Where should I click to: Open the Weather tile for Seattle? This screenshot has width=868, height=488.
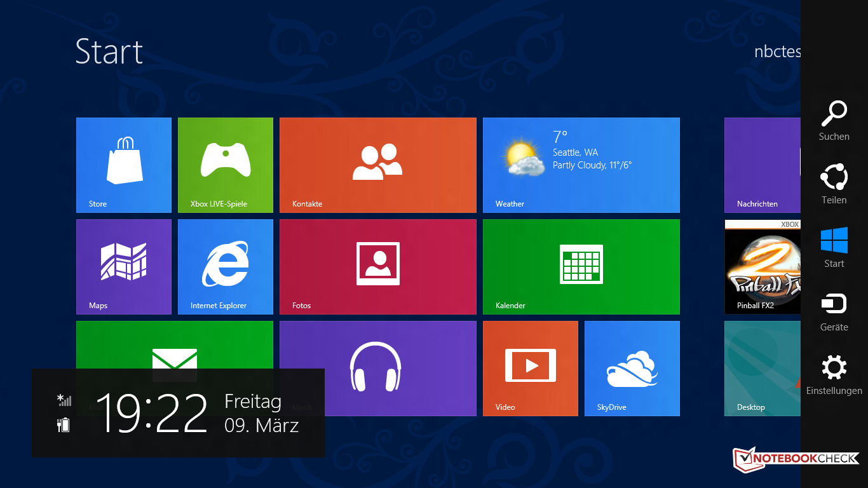click(x=581, y=165)
